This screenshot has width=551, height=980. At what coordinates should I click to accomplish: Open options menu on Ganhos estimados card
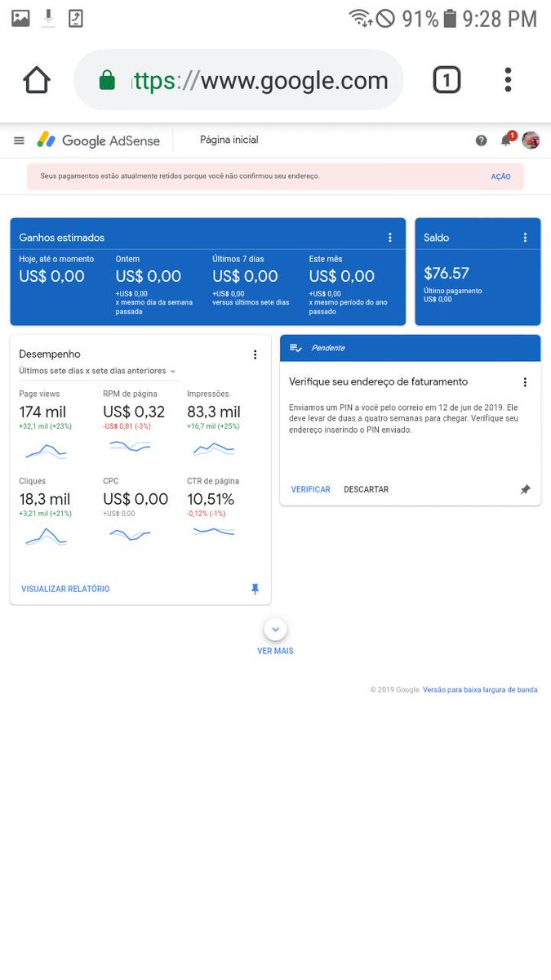point(390,238)
